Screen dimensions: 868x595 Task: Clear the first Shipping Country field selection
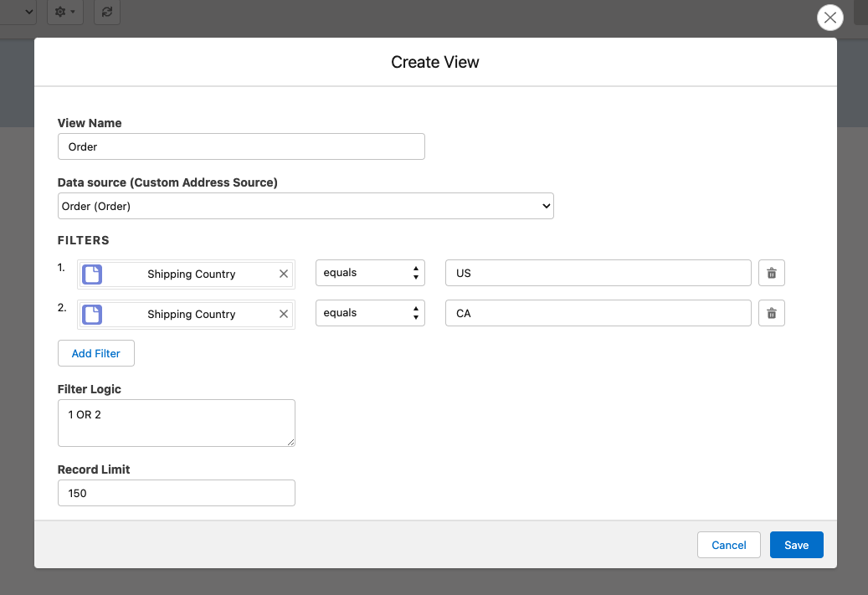[x=283, y=274]
